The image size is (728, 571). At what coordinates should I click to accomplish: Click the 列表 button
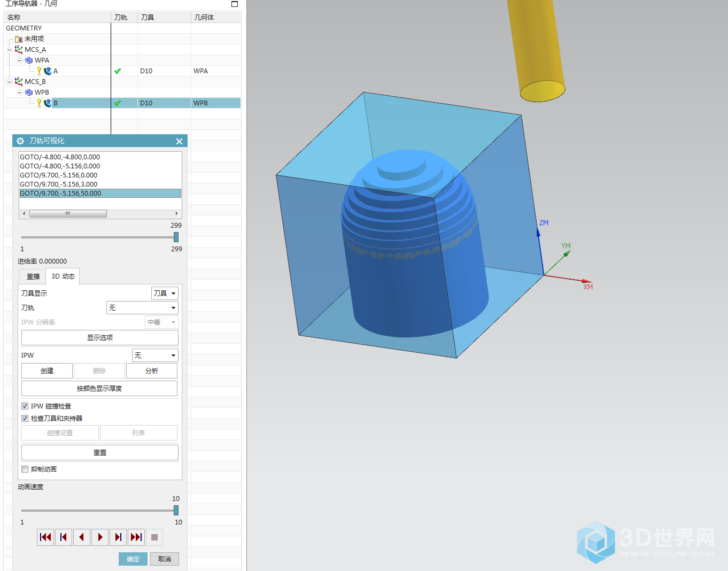pos(138,433)
